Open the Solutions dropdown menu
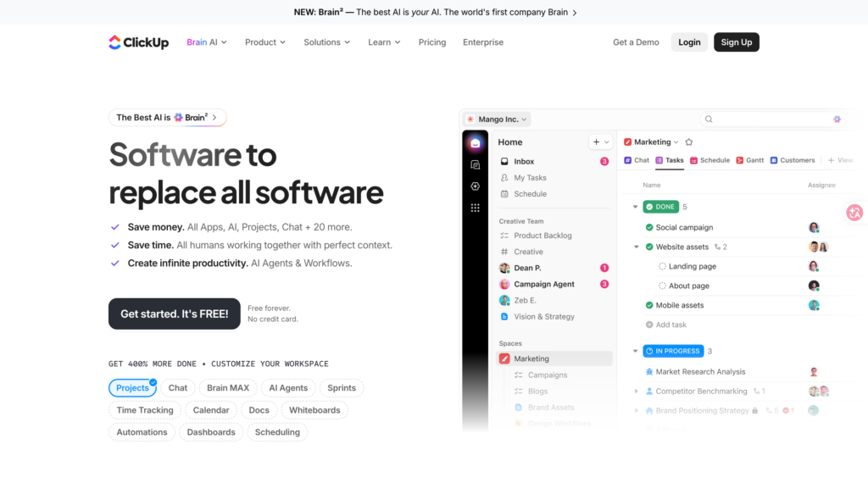The width and height of the screenshot is (868, 489). [326, 42]
